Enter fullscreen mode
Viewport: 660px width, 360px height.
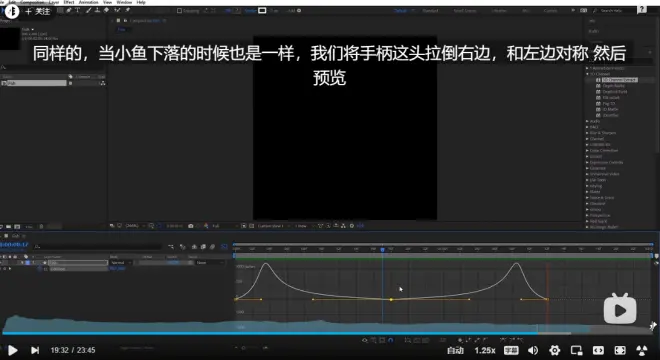click(x=620, y=350)
